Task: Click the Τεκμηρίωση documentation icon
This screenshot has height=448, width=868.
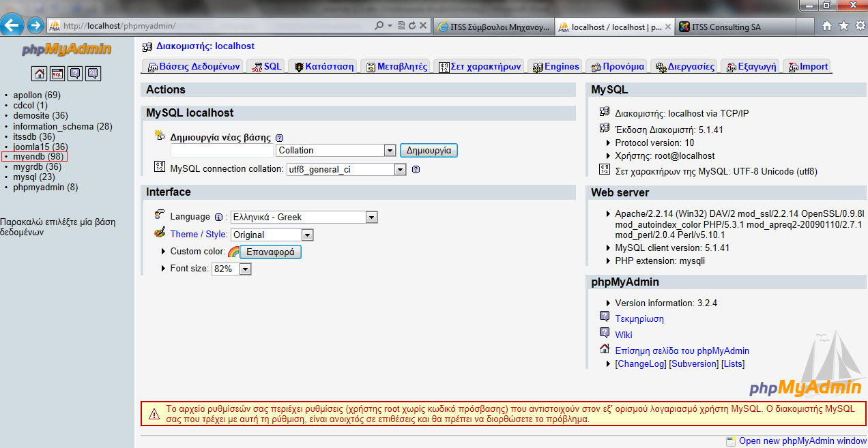Action: tap(605, 317)
